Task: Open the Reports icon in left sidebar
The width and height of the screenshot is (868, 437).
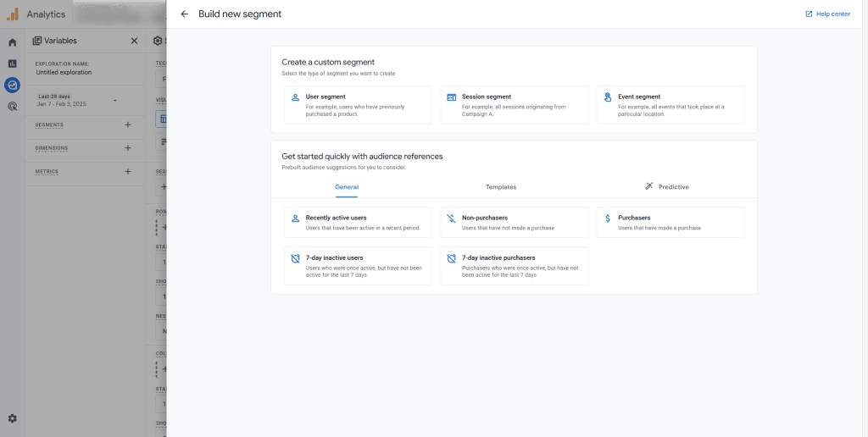Action: (12, 64)
